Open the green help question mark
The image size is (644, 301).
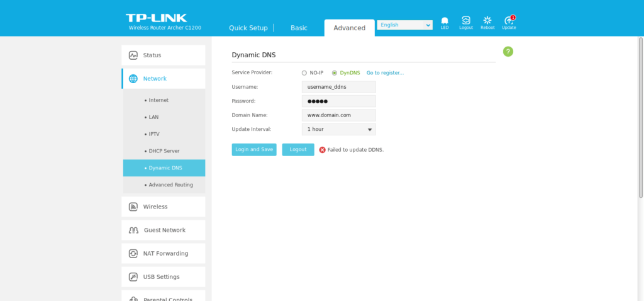point(508,52)
